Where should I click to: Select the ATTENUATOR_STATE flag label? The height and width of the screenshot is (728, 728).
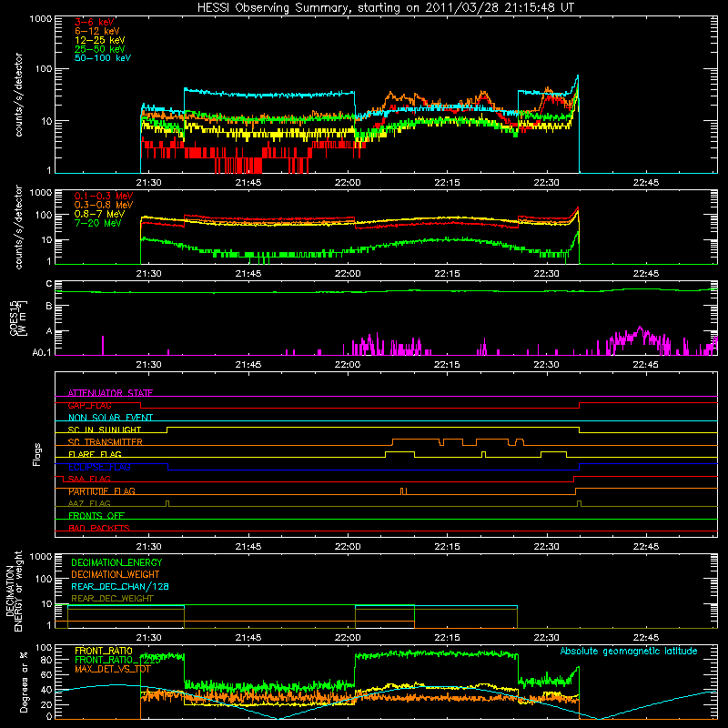[110, 393]
